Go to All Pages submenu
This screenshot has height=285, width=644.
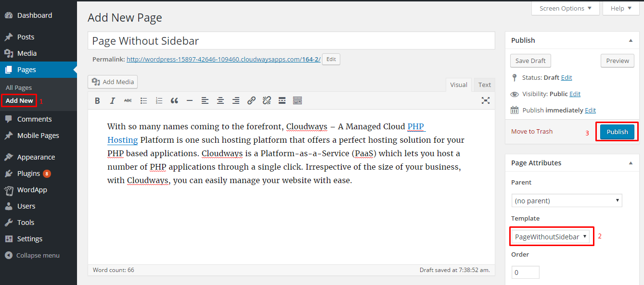click(x=19, y=87)
